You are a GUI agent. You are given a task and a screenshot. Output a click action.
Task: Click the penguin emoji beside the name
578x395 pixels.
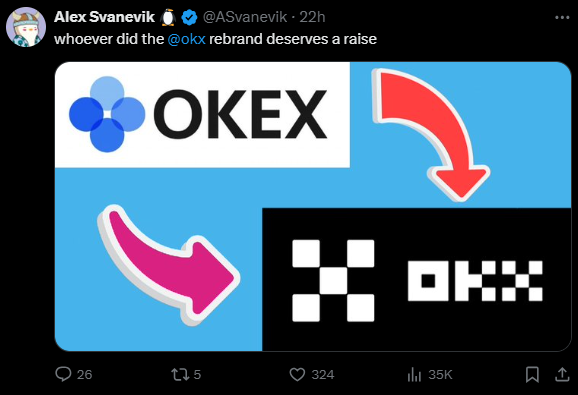pyautogui.click(x=168, y=17)
